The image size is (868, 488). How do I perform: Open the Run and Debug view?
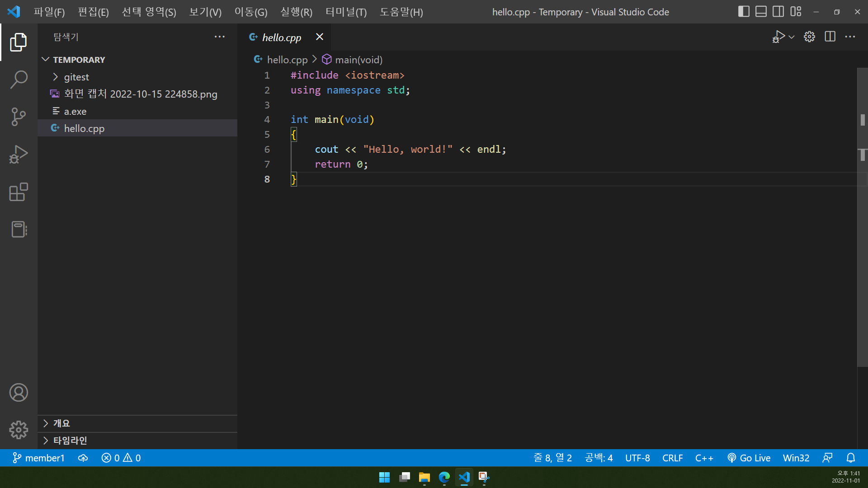(x=19, y=154)
